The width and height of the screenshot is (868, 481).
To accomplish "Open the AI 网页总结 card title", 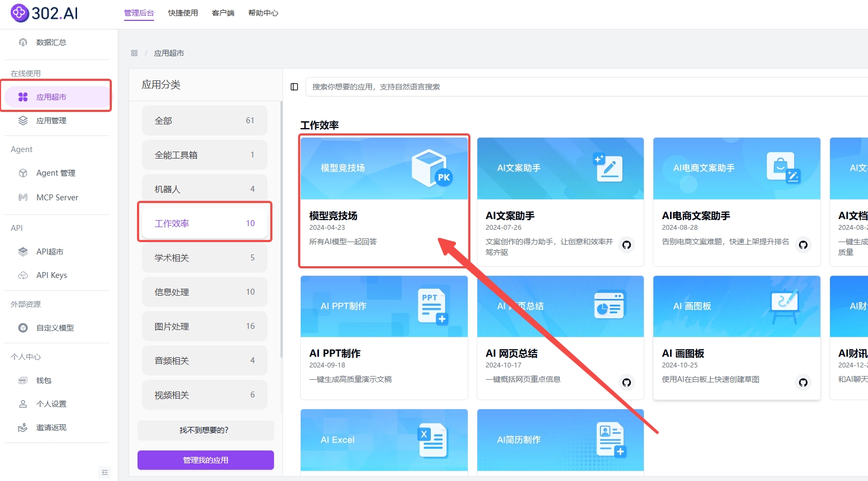I will [512, 354].
